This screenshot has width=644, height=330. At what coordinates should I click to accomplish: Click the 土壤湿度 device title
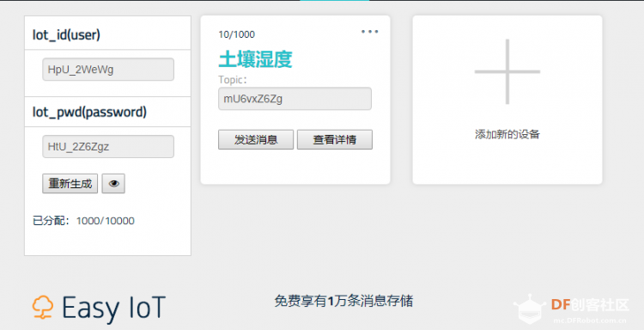[x=256, y=59]
